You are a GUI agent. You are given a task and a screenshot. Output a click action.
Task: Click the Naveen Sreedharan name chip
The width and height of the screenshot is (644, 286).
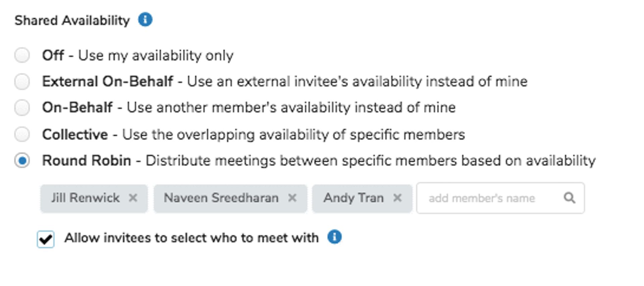pos(221,198)
